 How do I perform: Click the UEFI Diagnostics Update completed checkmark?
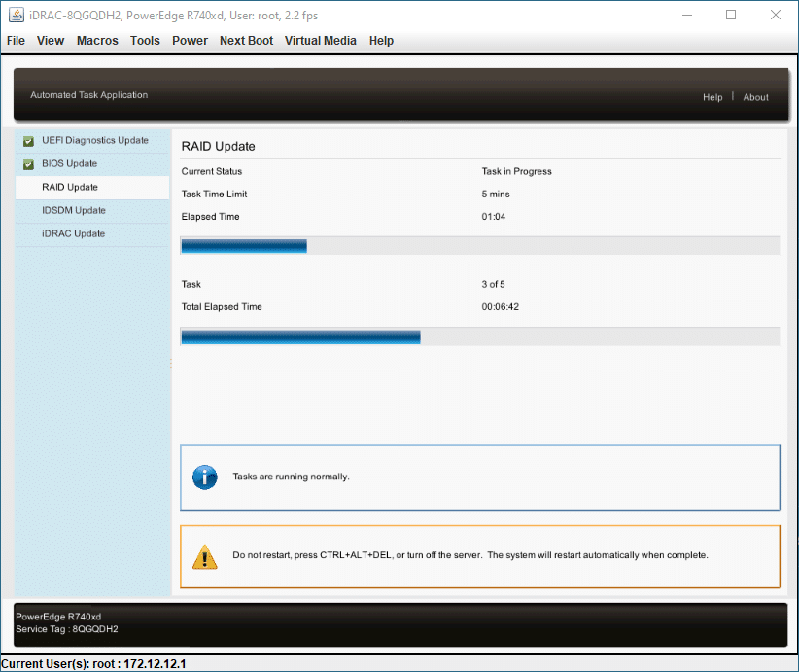(28, 141)
